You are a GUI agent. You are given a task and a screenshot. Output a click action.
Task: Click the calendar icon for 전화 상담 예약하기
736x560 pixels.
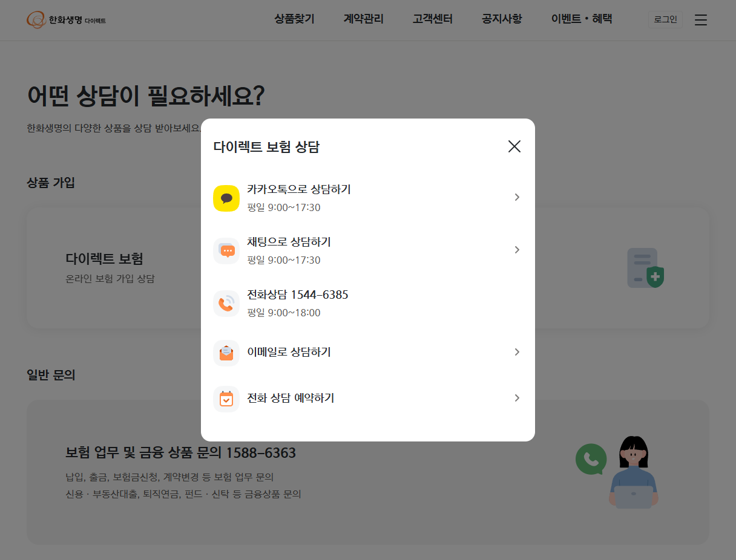coord(226,398)
